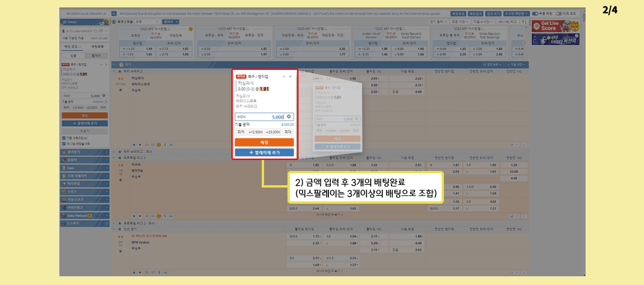This screenshot has height=285, width=644.
Task: Expand the 올림픽 category in the left sidebar
Action: pyautogui.click(x=85, y=160)
